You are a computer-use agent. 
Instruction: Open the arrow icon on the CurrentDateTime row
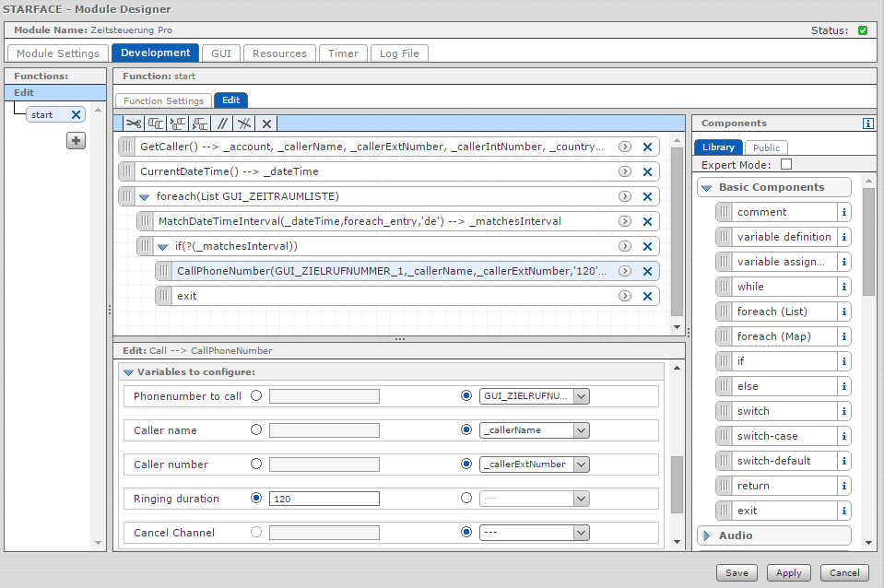click(x=624, y=171)
